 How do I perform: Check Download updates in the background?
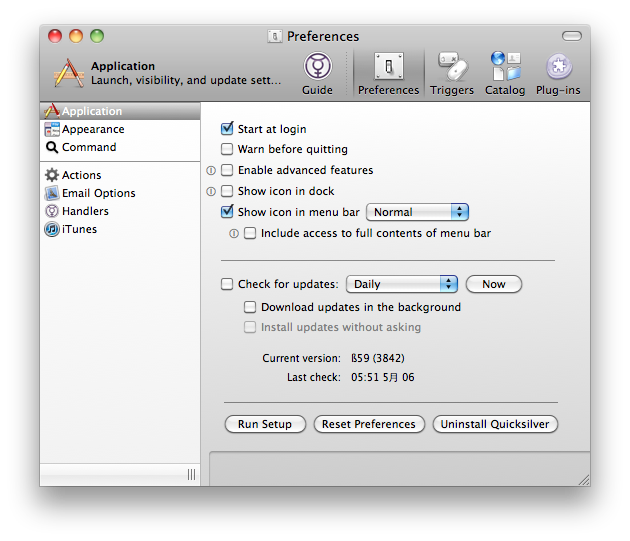[250, 307]
